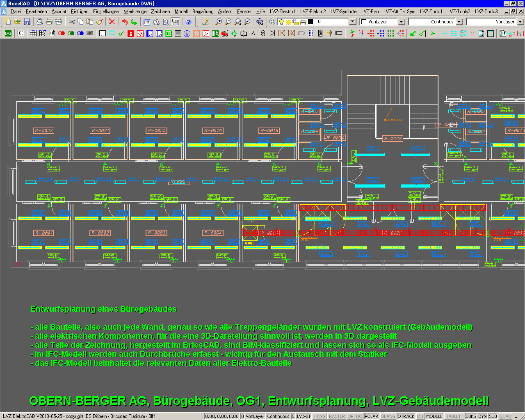Open the Continuous linetype dropdown arrow

(460, 22)
